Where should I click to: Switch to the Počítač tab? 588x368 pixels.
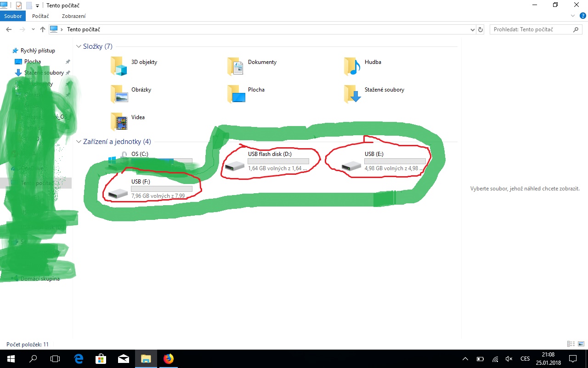pyautogui.click(x=40, y=16)
